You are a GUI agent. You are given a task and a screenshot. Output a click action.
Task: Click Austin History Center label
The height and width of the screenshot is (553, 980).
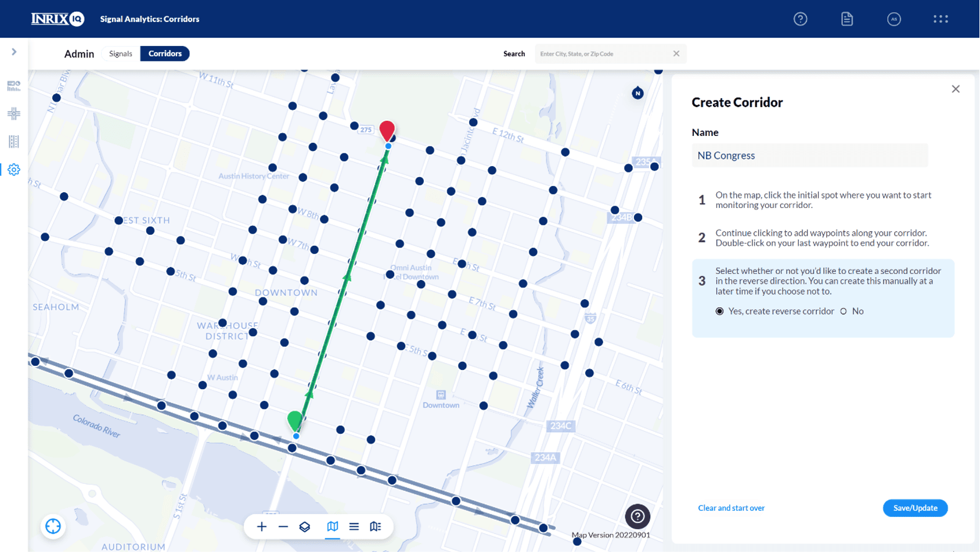[x=254, y=176]
